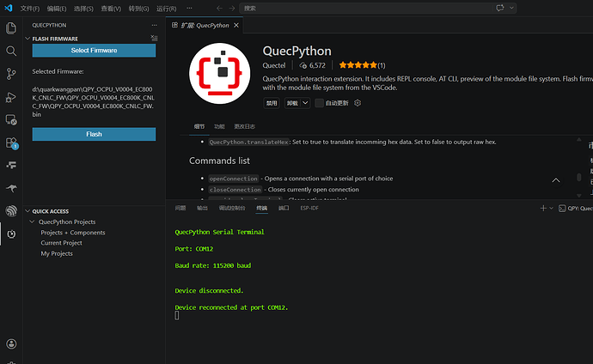Open the 更改日志 tab

pos(244,126)
